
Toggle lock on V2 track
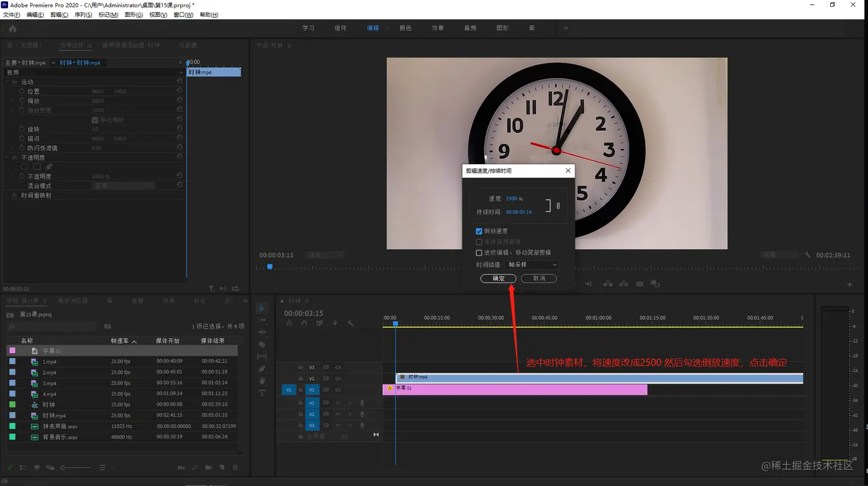pos(300,379)
